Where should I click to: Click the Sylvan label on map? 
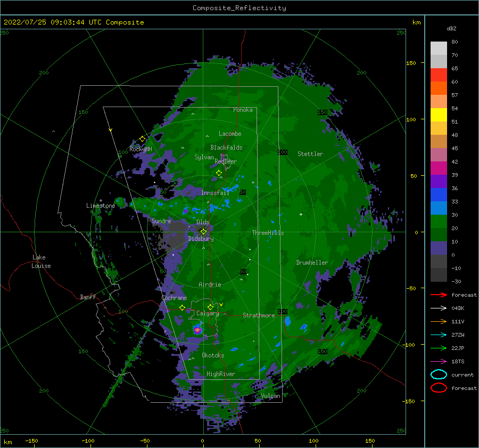[x=204, y=157]
